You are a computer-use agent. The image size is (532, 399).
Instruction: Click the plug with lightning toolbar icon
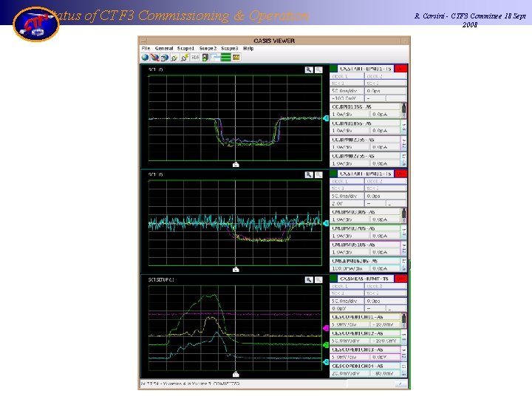pos(185,58)
